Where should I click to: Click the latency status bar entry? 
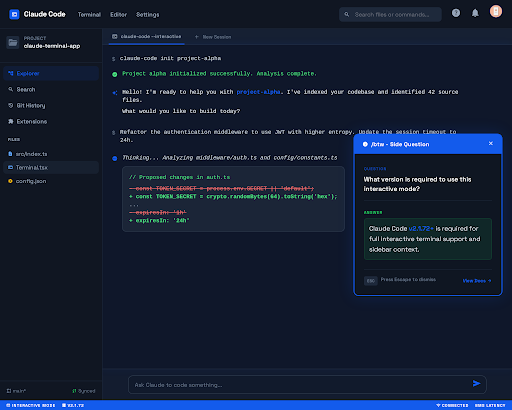(490, 405)
